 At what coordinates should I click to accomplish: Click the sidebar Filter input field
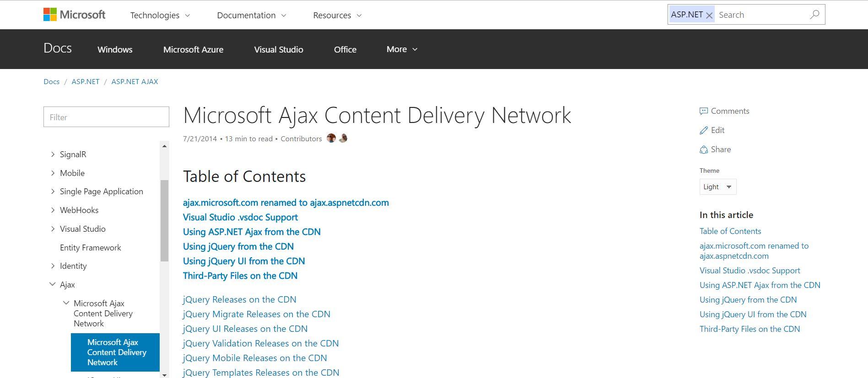point(106,117)
